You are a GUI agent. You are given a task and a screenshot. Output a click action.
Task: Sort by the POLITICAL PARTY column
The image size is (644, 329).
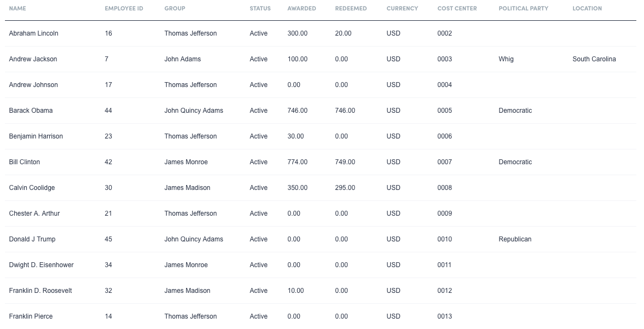[523, 8]
